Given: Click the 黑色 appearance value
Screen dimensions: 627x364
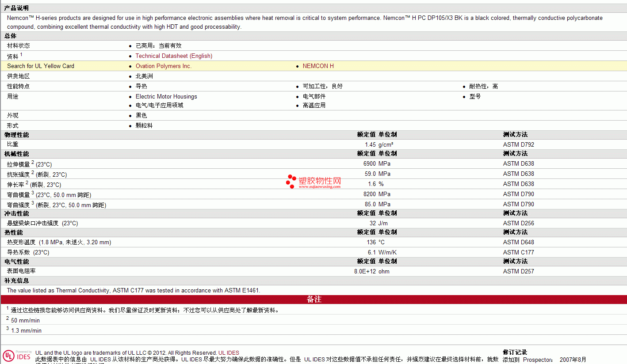Looking at the screenshot, I should pos(141,116).
